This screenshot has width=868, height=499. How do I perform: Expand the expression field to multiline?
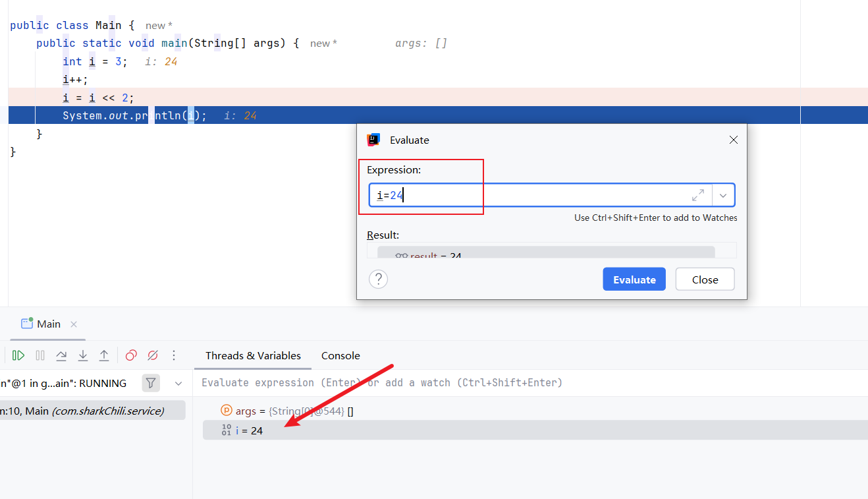tap(697, 195)
